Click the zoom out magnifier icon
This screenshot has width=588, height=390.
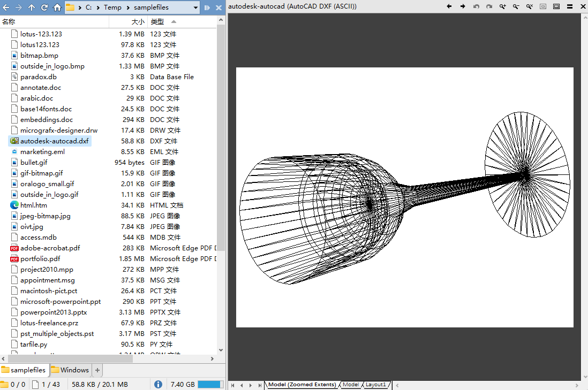[516, 6]
